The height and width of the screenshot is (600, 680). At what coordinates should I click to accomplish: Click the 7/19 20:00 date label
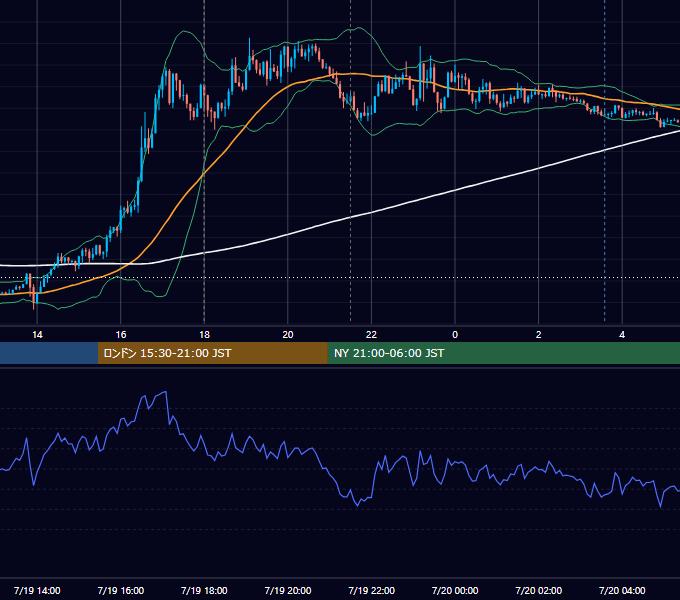288,590
